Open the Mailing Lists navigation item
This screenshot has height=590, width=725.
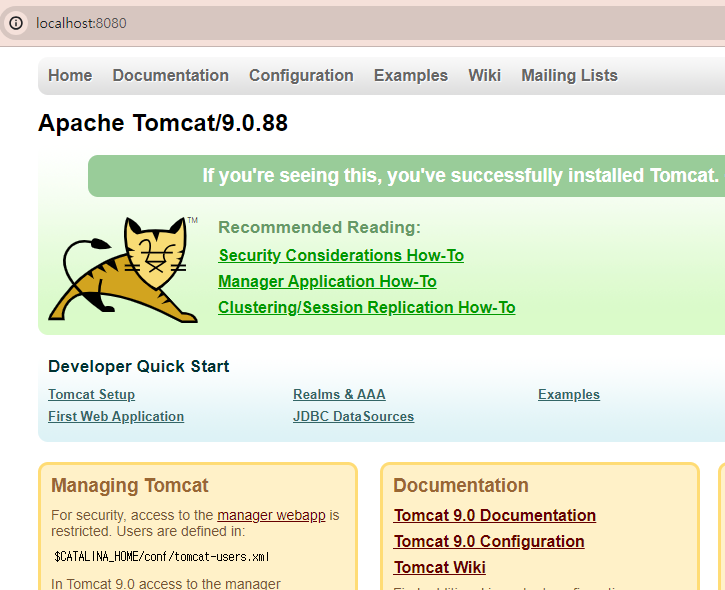pos(570,75)
